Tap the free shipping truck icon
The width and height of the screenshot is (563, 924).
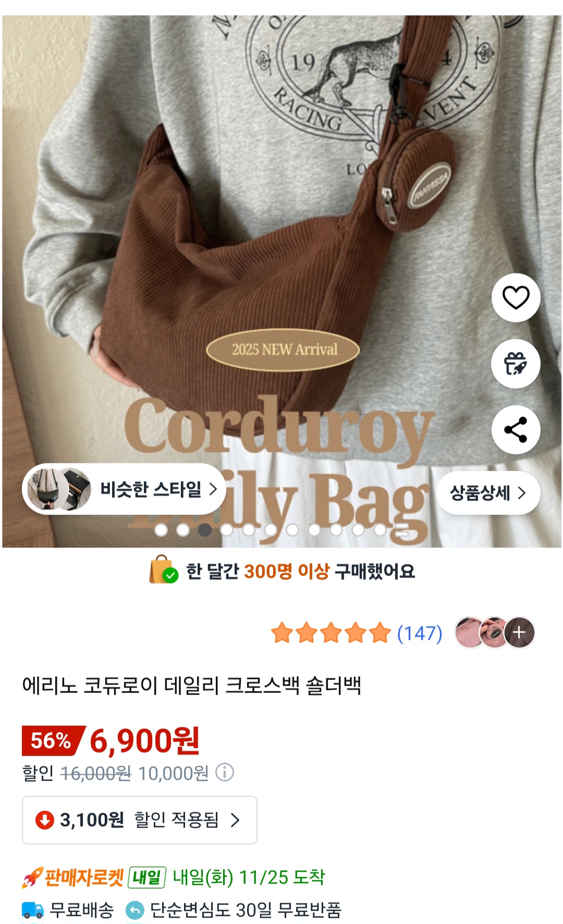(32, 910)
